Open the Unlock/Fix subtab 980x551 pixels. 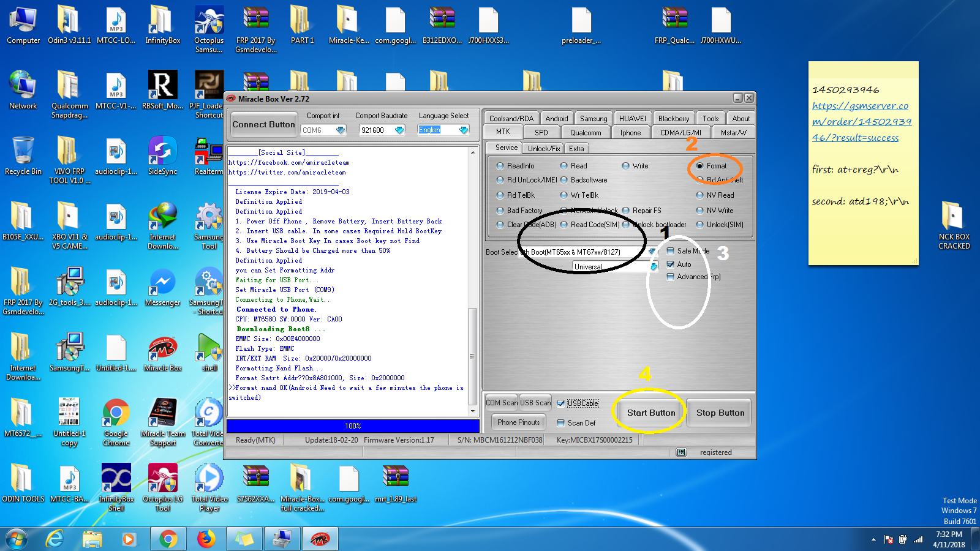pos(544,148)
